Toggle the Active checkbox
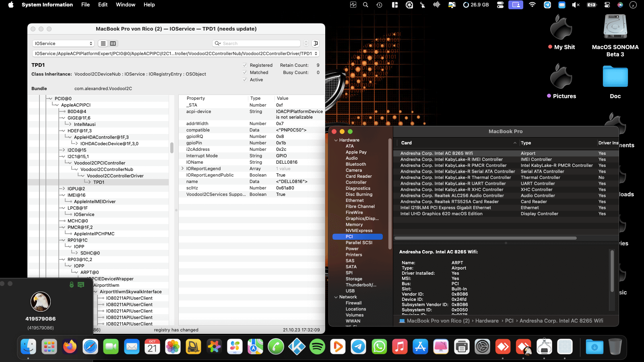Viewport: 644px width, 362px height. (245, 80)
